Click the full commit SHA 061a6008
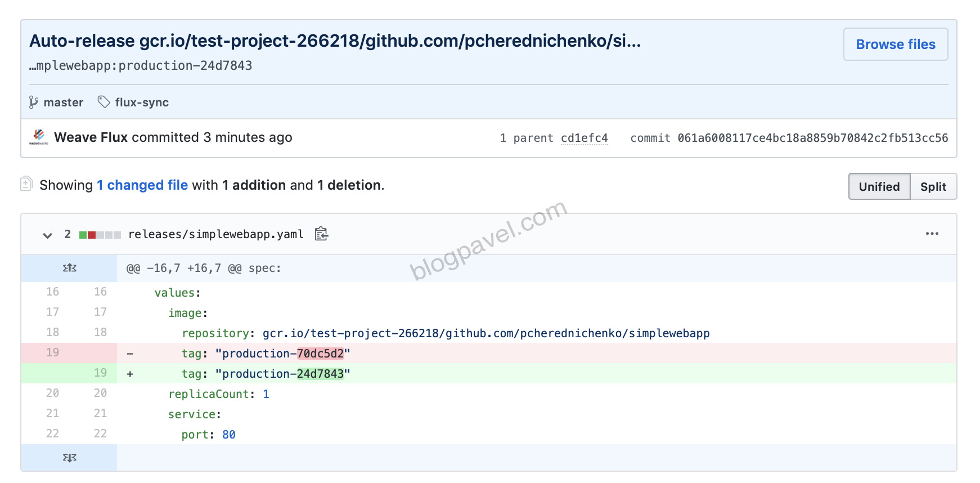 click(810, 138)
